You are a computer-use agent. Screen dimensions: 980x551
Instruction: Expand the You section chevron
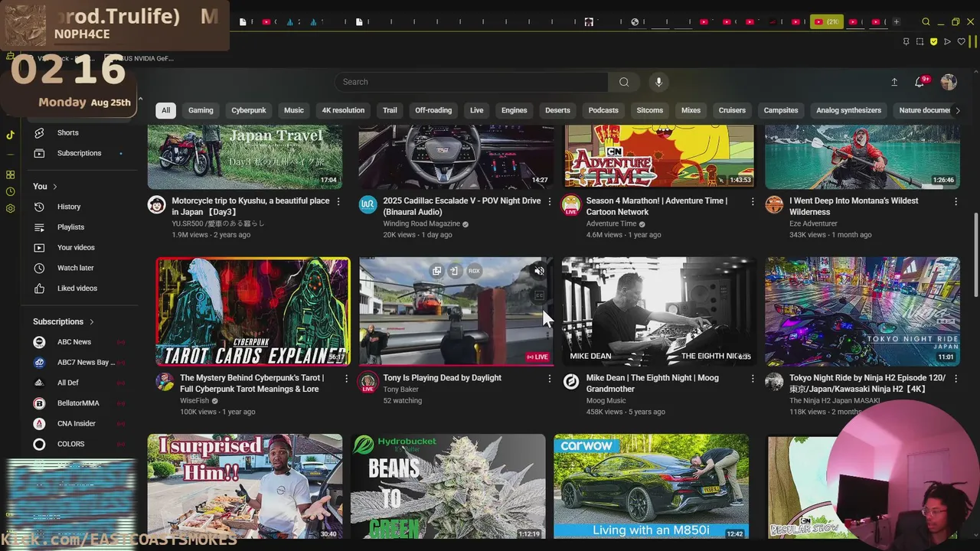pyautogui.click(x=55, y=187)
